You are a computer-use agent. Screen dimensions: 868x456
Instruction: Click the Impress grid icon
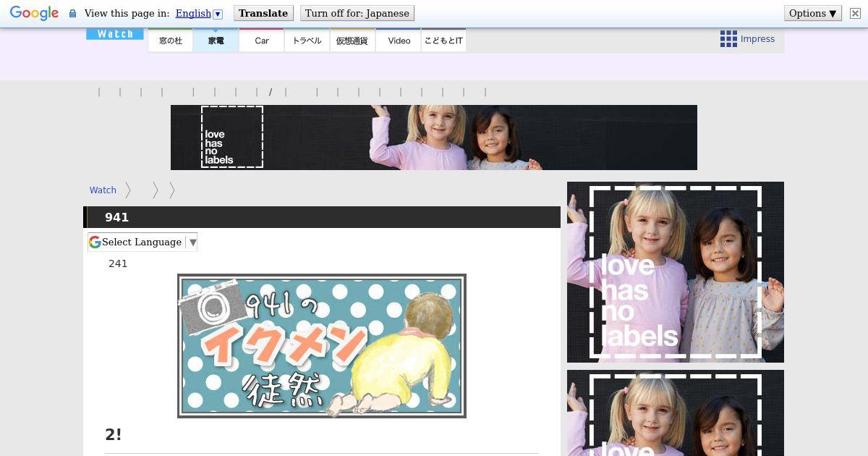[728, 39]
